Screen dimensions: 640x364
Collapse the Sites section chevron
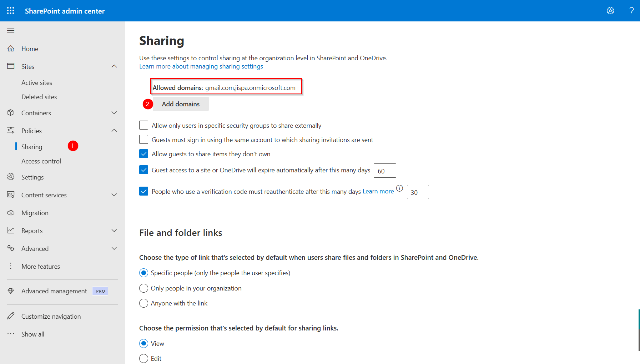pos(114,66)
